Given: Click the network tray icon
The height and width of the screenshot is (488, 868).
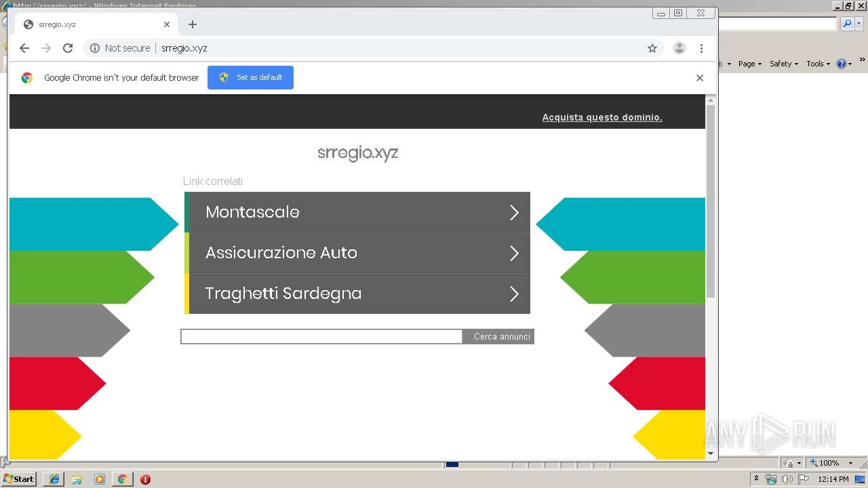Looking at the screenshot, I should [x=771, y=479].
